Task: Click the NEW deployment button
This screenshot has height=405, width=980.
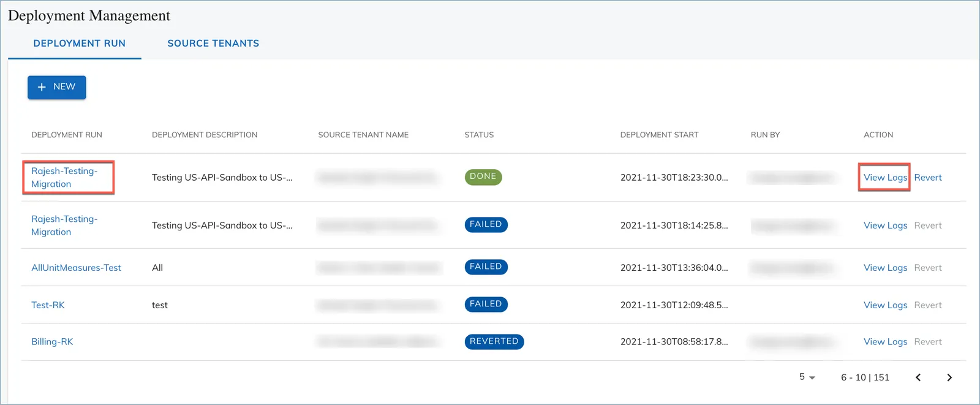Action: (x=56, y=87)
